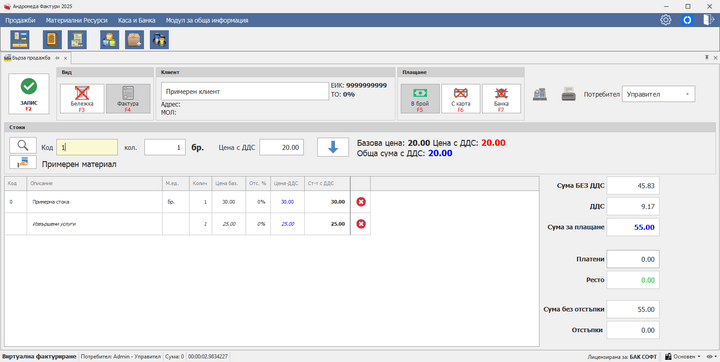This screenshot has width=720, height=362.
Task: Click the Описание column header
Action: coord(94,183)
